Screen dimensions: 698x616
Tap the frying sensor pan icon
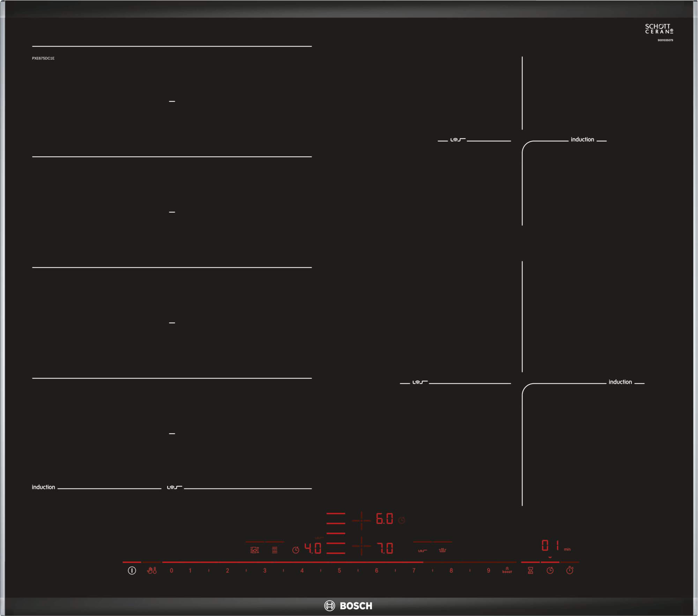pyautogui.click(x=422, y=551)
